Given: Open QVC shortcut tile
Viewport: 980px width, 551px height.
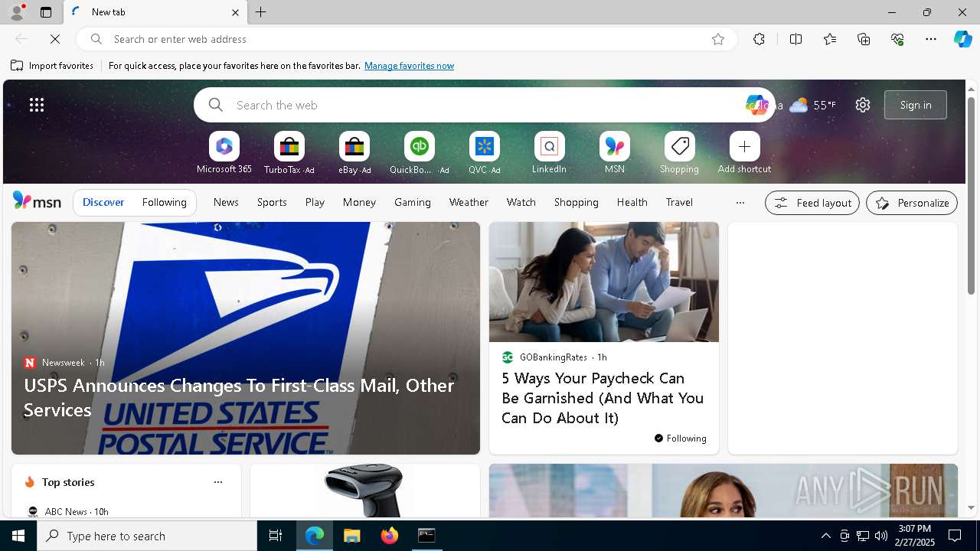Looking at the screenshot, I should pyautogui.click(x=484, y=153).
